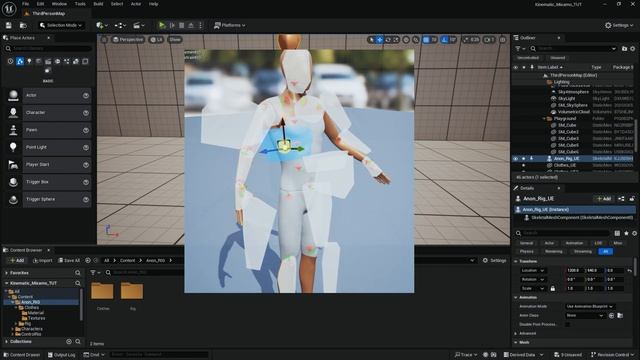Toggle the Scale lock icon
Image resolution: width=640 pixels, height=360 pixels.
click(553, 289)
